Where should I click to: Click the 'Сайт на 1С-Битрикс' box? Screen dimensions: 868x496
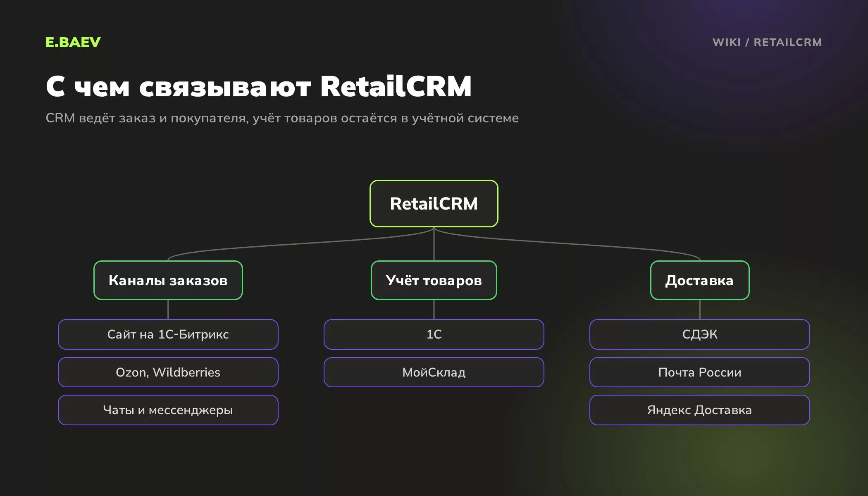tap(168, 334)
